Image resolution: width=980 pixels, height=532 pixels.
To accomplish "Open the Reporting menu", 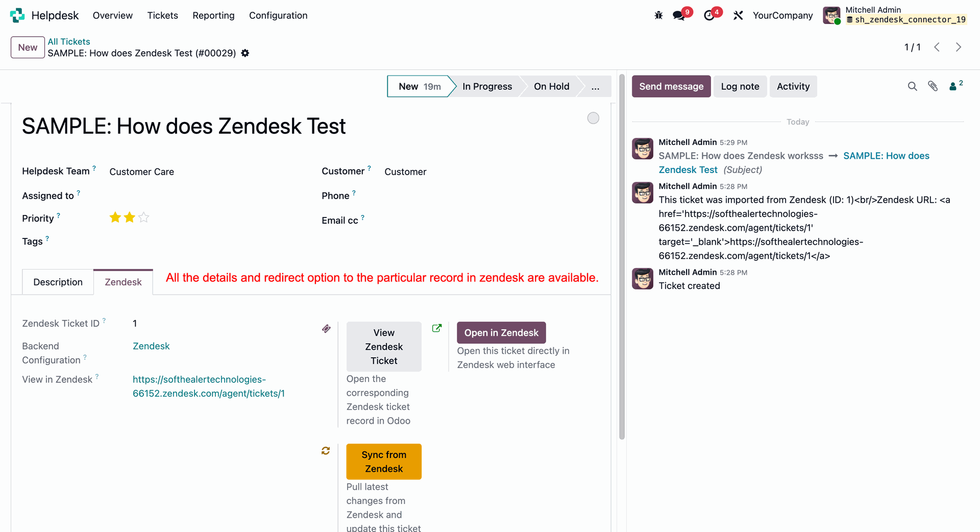I will pos(213,15).
